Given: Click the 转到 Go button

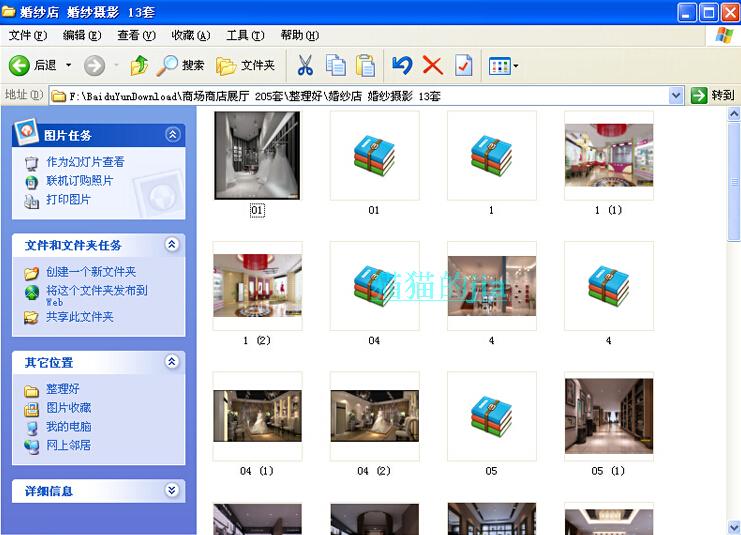Looking at the screenshot, I should point(713,96).
